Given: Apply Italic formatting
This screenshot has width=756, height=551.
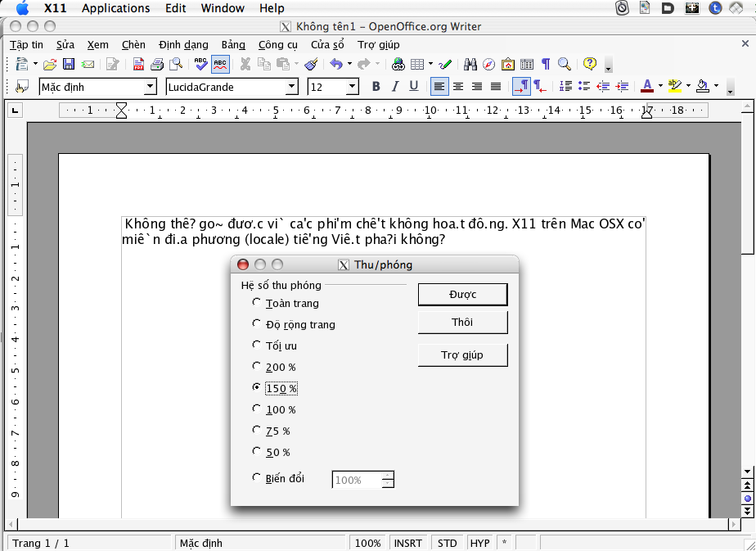Looking at the screenshot, I should tap(395, 86).
